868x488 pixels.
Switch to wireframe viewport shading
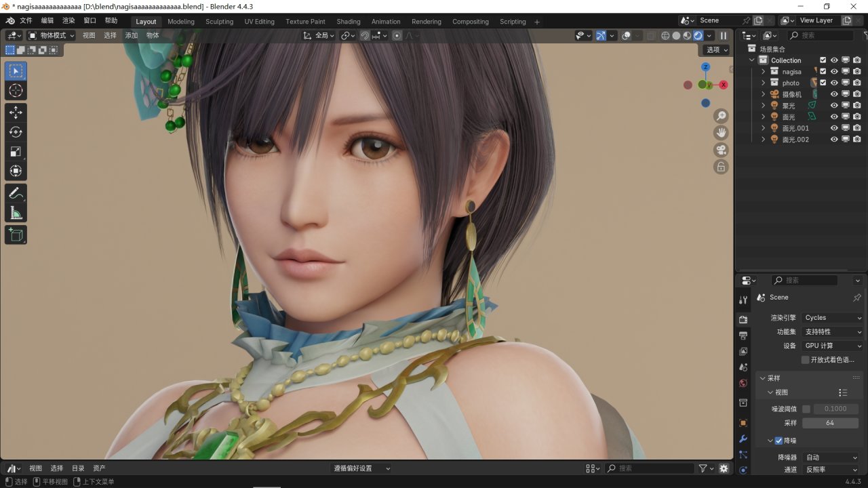coord(665,36)
